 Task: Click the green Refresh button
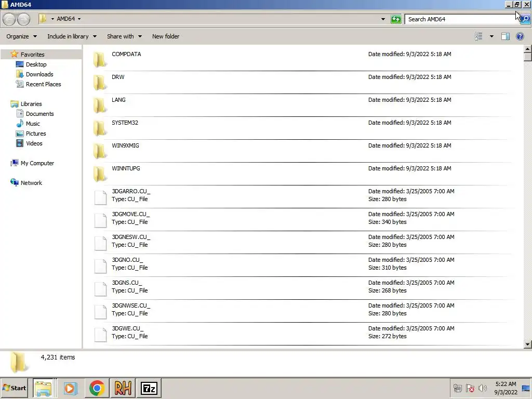tap(396, 19)
